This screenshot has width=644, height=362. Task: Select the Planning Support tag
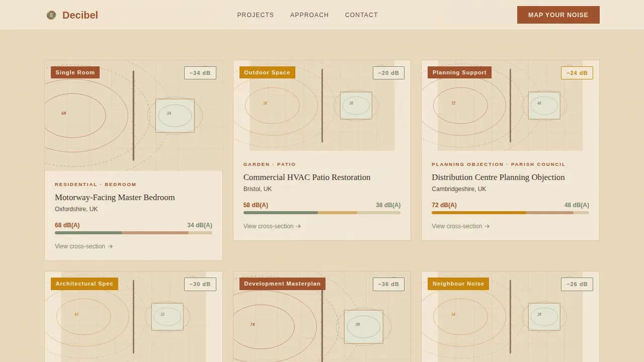coord(459,72)
